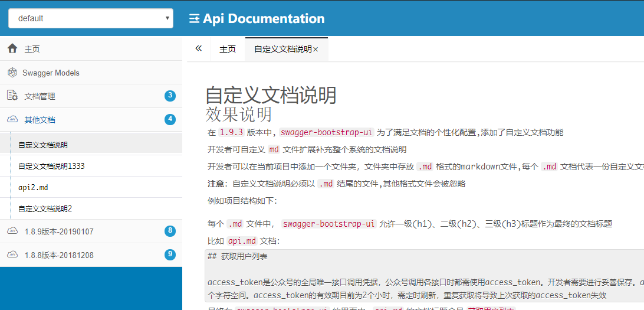The height and width of the screenshot is (310, 644).
Task: Click the double-chevron collapse tabs icon
Action: click(x=199, y=48)
